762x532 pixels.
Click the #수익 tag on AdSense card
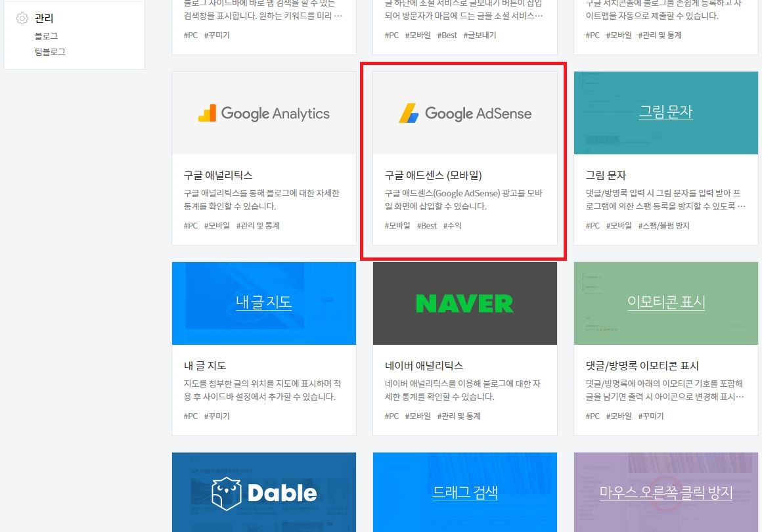[453, 225]
